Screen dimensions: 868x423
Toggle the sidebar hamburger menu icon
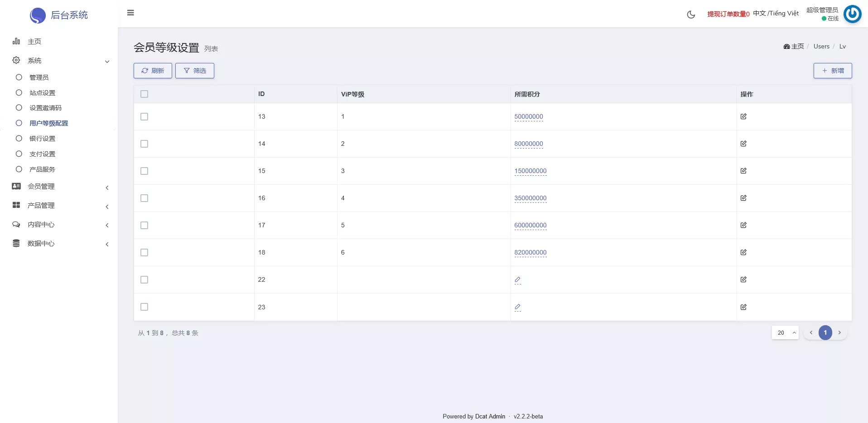pyautogui.click(x=130, y=13)
